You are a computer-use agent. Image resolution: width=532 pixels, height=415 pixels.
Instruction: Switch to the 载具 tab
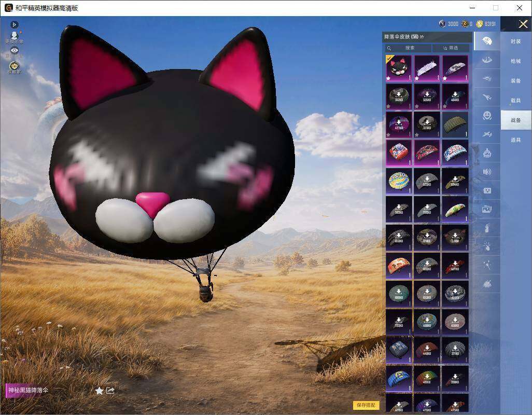tap(516, 101)
